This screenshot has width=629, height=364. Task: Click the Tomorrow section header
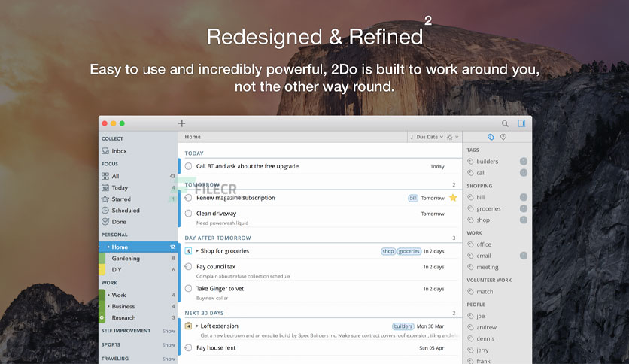point(202,185)
